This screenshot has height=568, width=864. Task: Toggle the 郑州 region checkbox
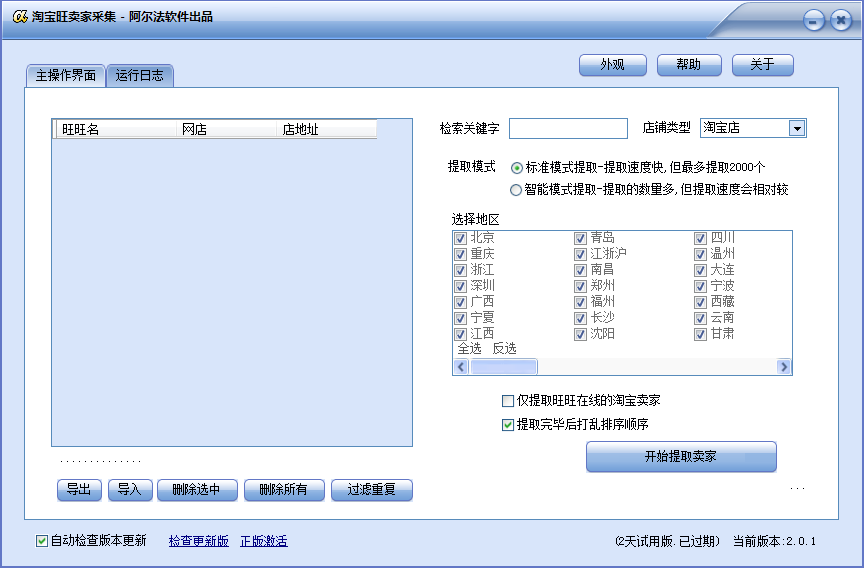[580, 286]
